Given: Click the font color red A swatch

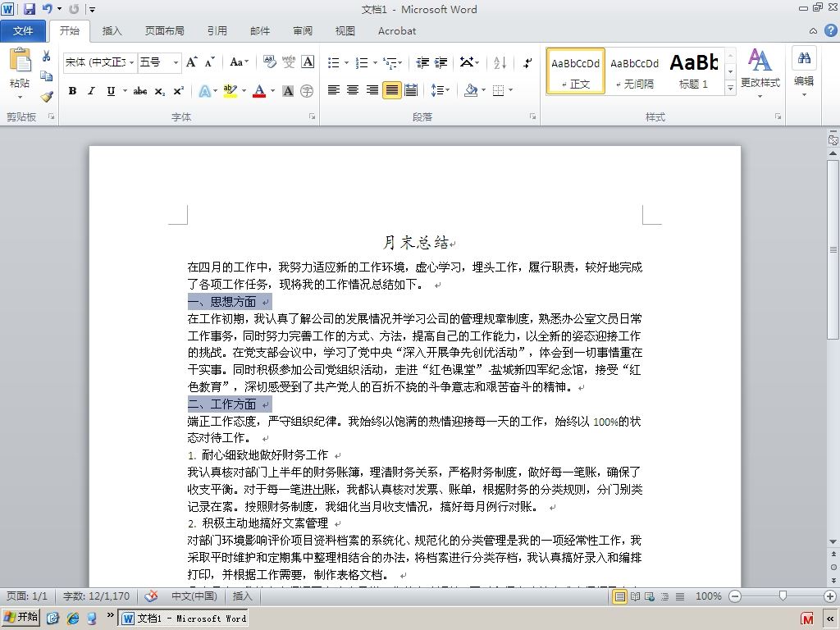Looking at the screenshot, I should coord(259,90).
